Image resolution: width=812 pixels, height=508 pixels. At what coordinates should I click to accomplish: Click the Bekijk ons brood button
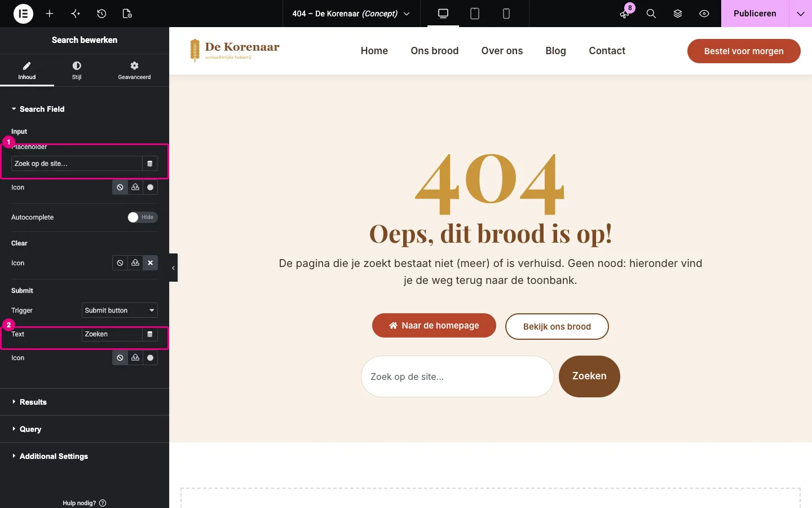[557, 326]
